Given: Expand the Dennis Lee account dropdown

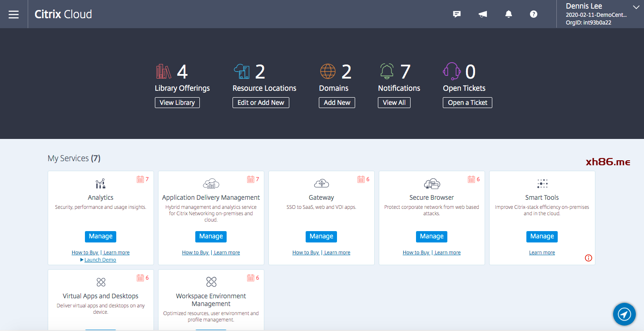Looking at the screenshot, I should pyautogui.click(x=636, y=6).
